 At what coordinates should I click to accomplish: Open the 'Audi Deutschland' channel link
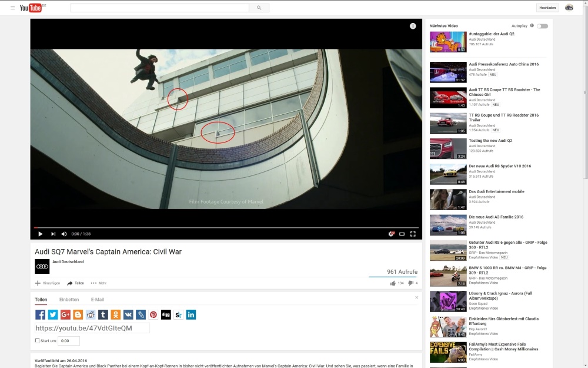pyautogui.click(x=68, y=262)
